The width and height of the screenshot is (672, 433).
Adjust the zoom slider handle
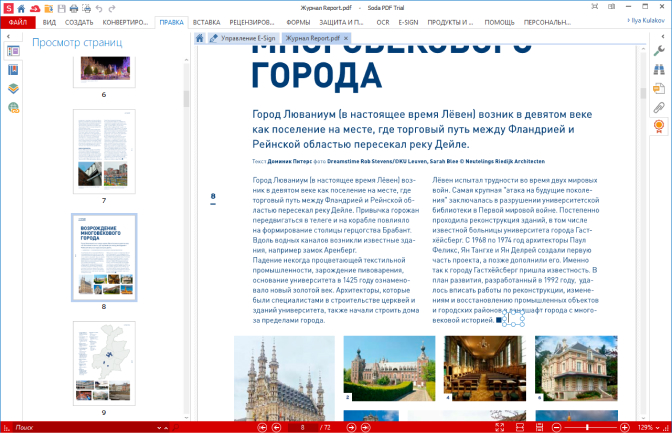587,427
